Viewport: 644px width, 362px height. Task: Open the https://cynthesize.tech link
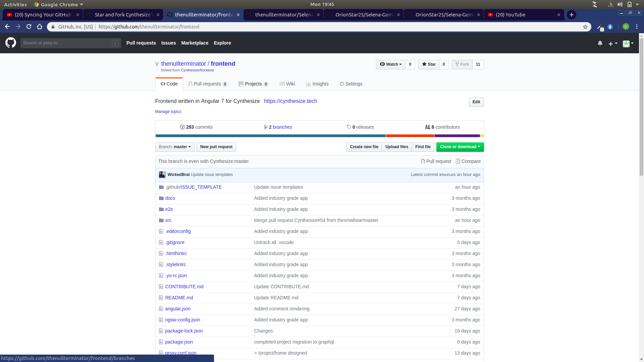290,101
